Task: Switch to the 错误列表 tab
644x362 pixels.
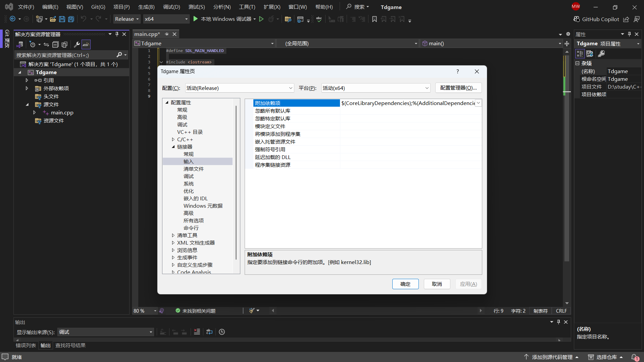Action: (x=26, y=345)
